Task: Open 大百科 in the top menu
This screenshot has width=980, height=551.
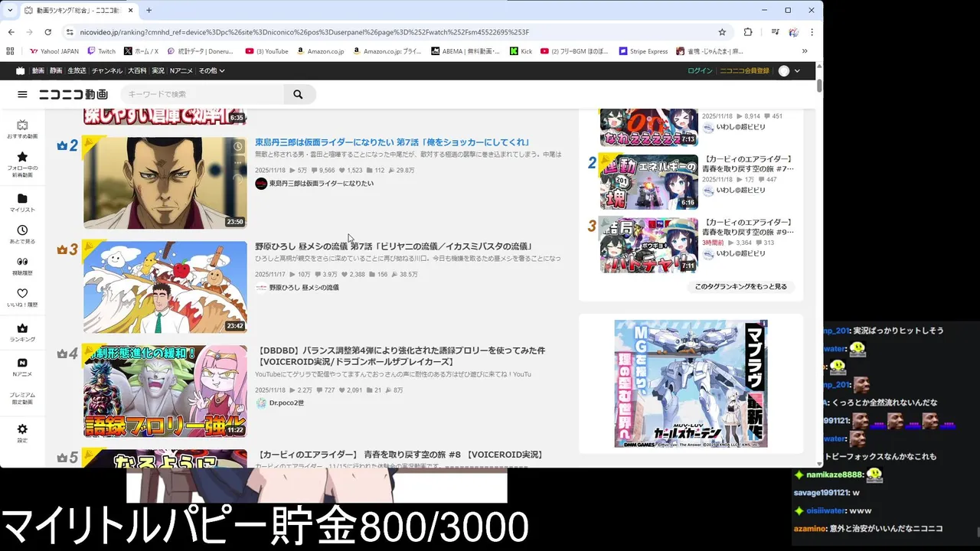Action: click(x=137, y=70)
